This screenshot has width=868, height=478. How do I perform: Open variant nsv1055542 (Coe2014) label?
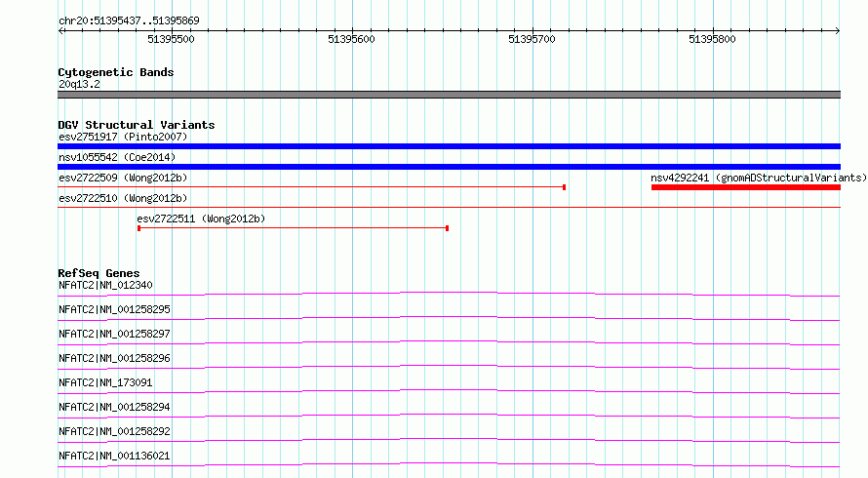click(x=117, y=157)
